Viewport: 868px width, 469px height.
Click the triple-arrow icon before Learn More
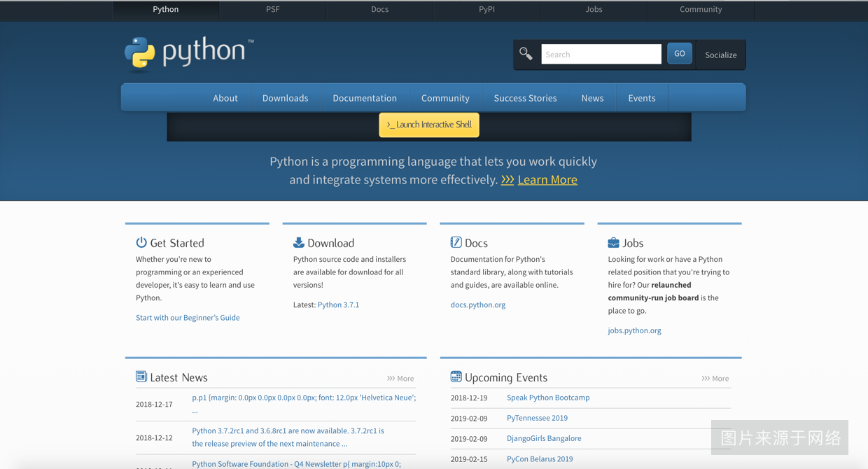click(x=507, y=180)
